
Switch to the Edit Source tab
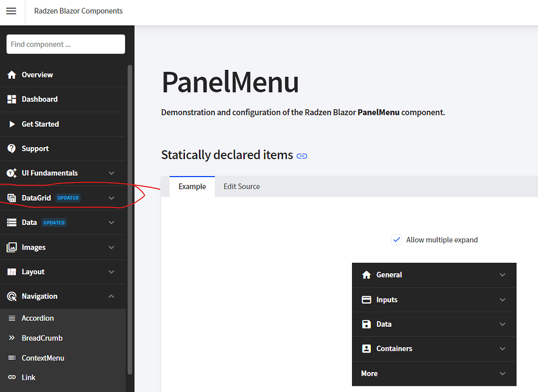click(x=241, y=186)
